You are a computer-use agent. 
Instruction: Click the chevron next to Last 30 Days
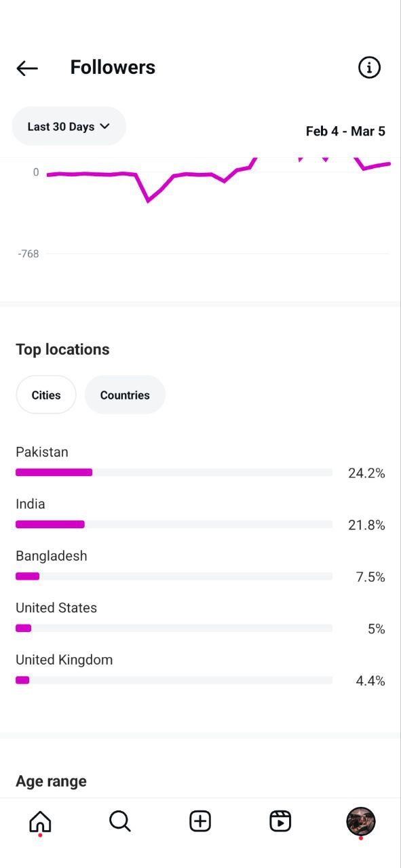tap(104, 126)
